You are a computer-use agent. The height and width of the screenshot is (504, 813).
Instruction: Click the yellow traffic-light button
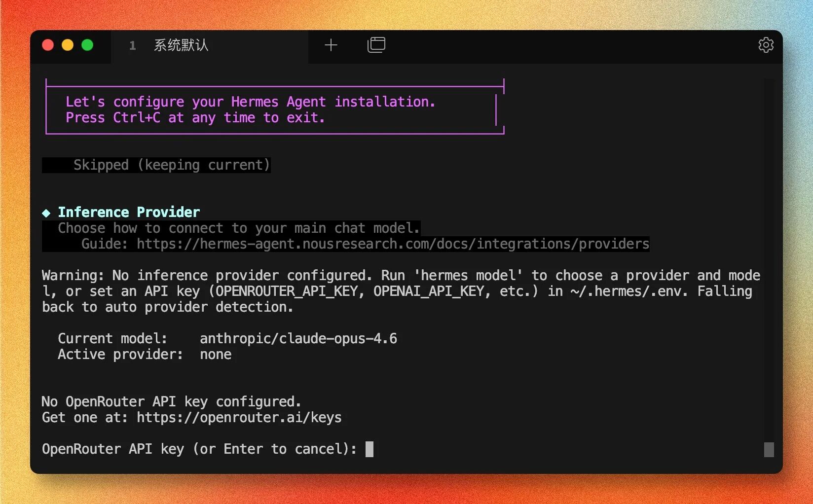[x=68, y=45]
